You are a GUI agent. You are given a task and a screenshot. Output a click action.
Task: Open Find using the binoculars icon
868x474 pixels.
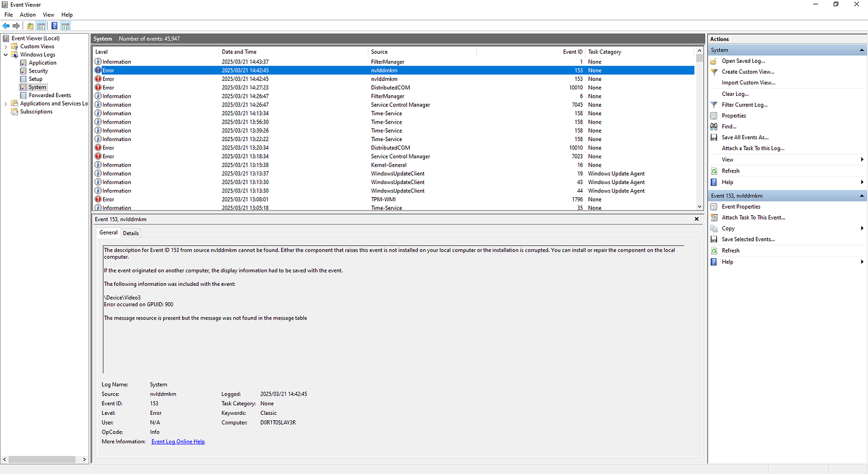point(714,126)
